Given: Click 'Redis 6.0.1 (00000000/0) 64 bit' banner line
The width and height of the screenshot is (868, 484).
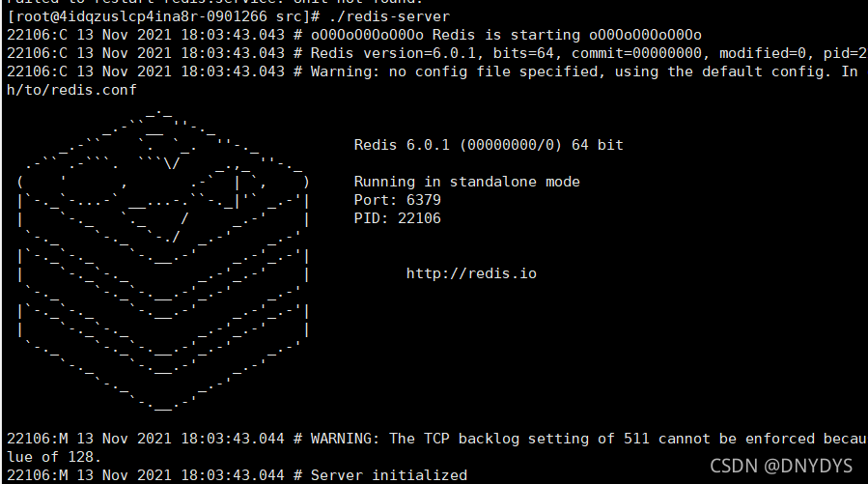Looking at the screenshot, I should 489,145.
